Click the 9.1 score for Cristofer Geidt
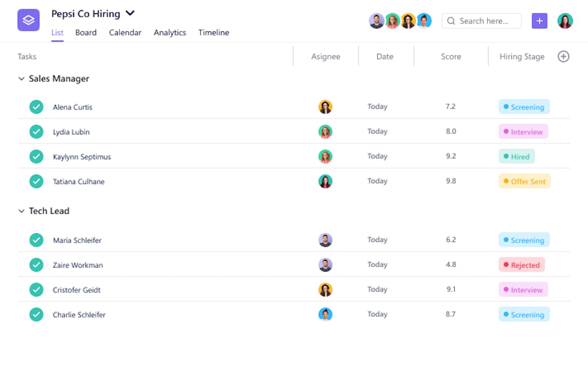 point(451,289)
